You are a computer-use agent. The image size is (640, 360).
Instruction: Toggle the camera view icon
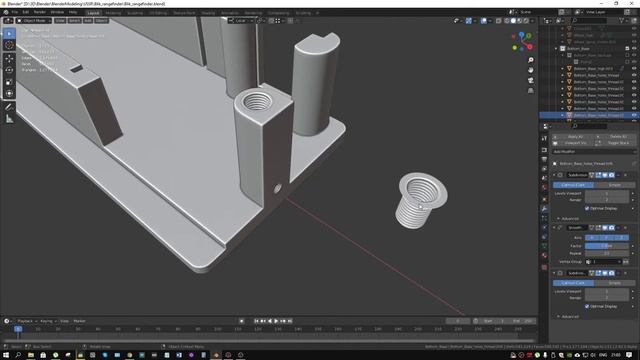point(531,80)
